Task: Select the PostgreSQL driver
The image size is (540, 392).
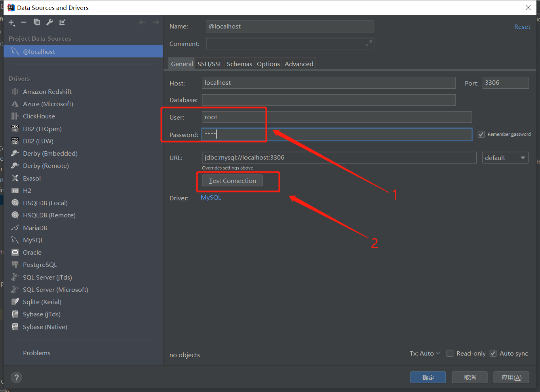Action: point(40,265)
